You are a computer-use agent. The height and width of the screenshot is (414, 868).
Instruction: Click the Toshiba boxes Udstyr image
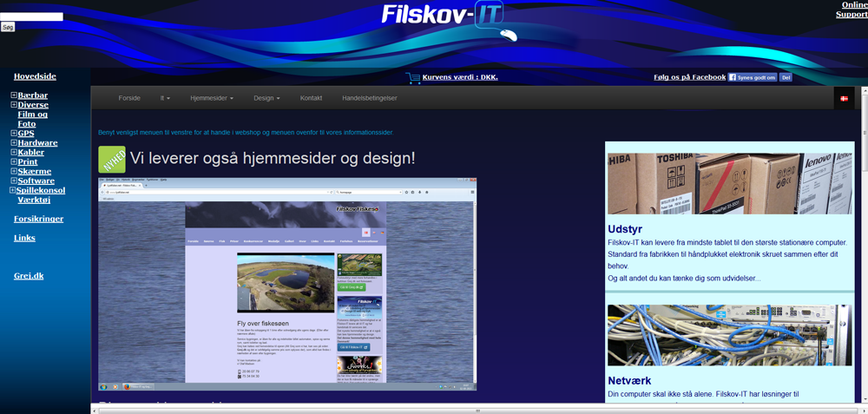[730, 184]
